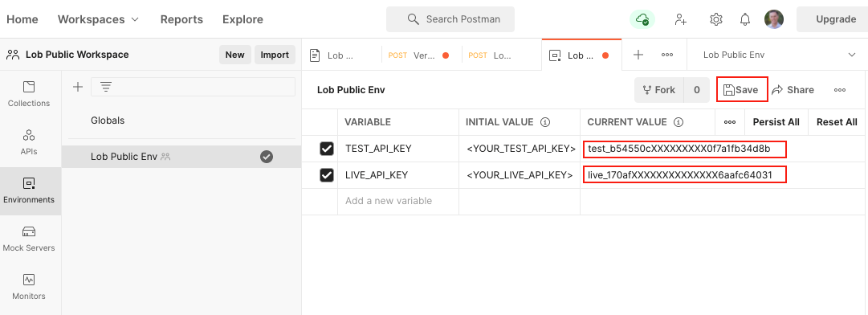
Task: Click the invite people icon
Action: point(680,19)
